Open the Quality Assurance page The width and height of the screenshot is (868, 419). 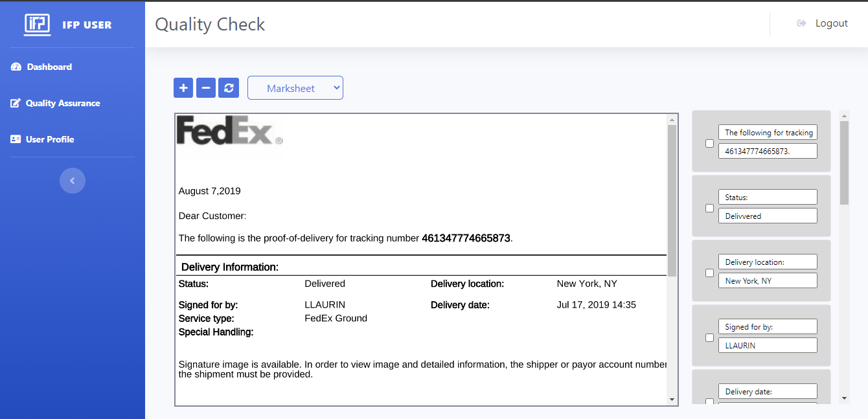[63, 103]
